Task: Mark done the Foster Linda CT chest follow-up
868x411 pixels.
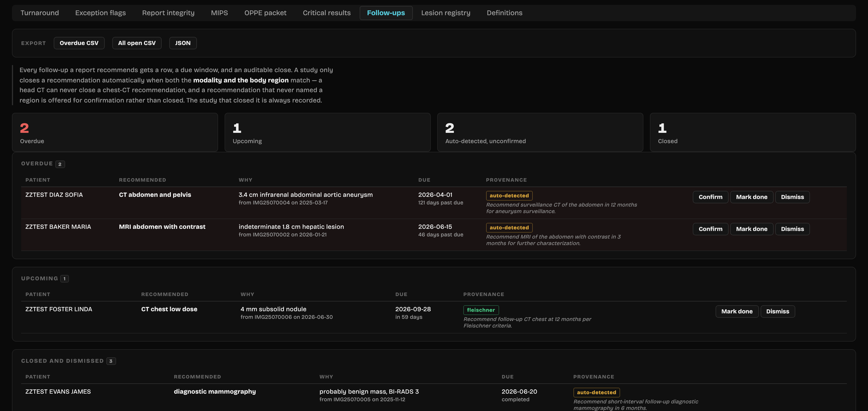Action: [737, 311]
